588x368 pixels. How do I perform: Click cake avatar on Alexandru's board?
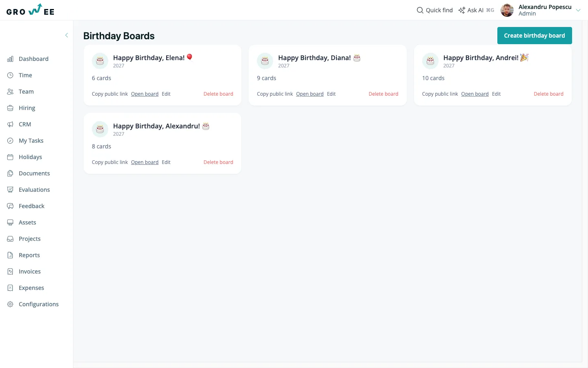[x=100, y=129]
